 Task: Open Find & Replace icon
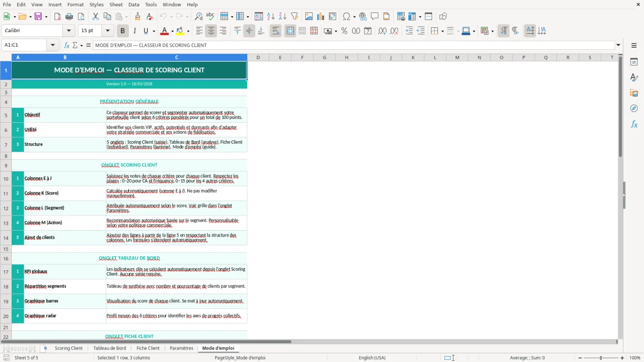tap(199, 17)
